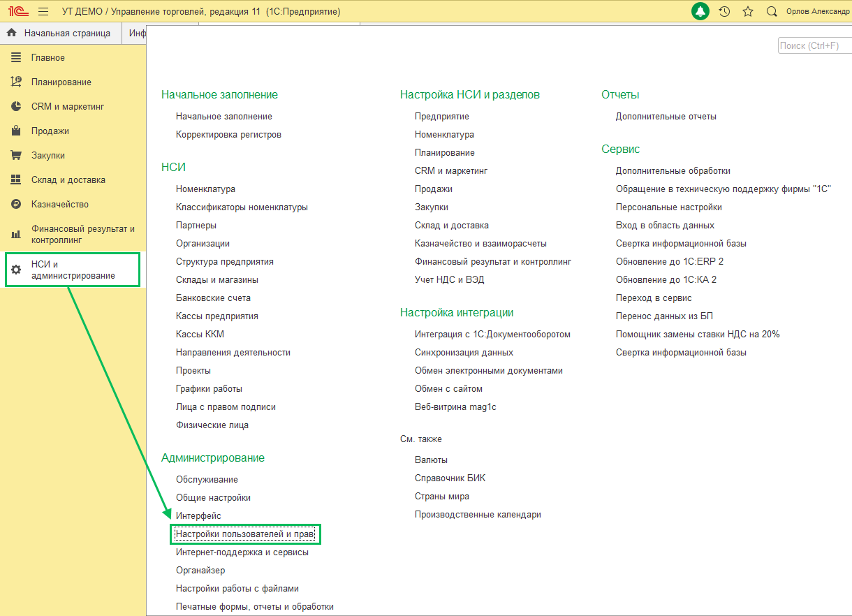Viewport: 852px width, 616px height.
Task: Click the Казначейство ruble icon
Action: (x=16, y=204)
